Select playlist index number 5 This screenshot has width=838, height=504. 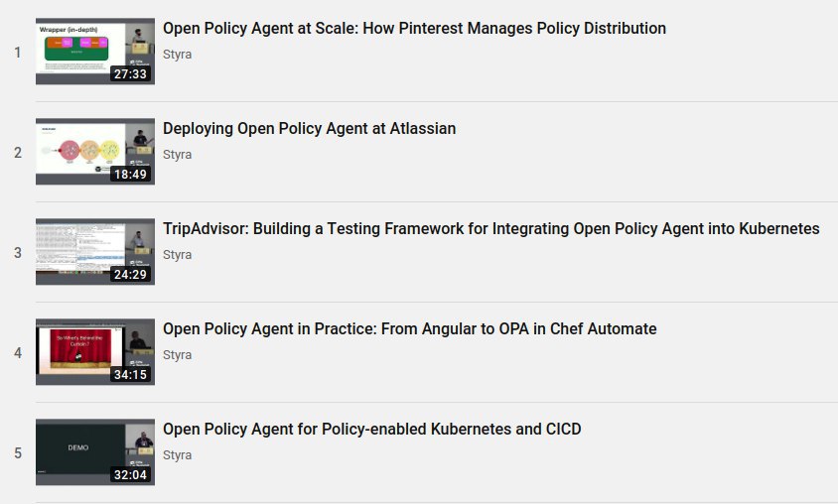(x=18, y=453)
